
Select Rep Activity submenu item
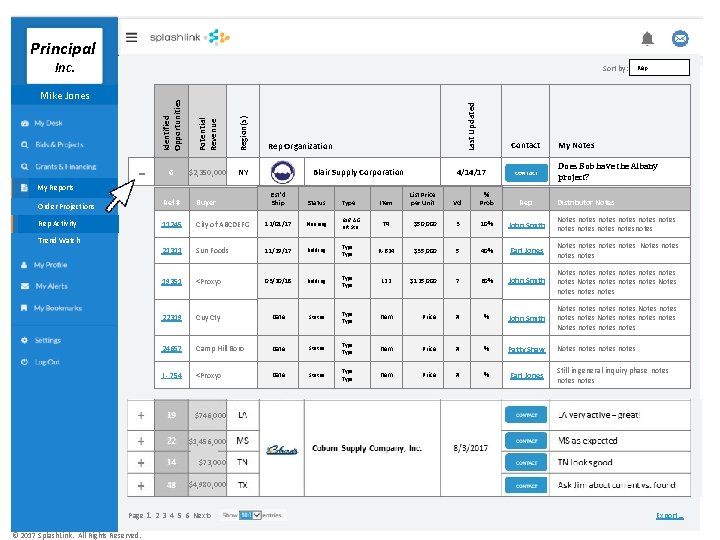[x=57, y=224]
